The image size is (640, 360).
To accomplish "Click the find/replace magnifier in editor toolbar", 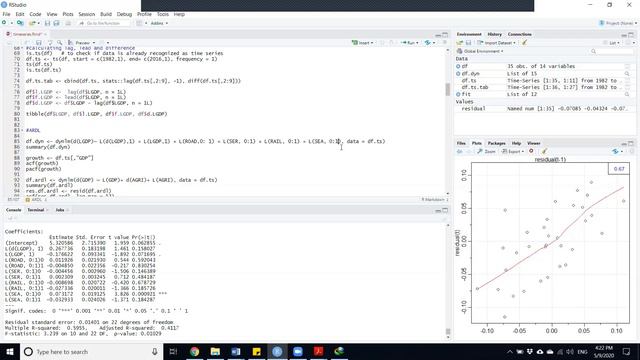I will coord(60,42).
